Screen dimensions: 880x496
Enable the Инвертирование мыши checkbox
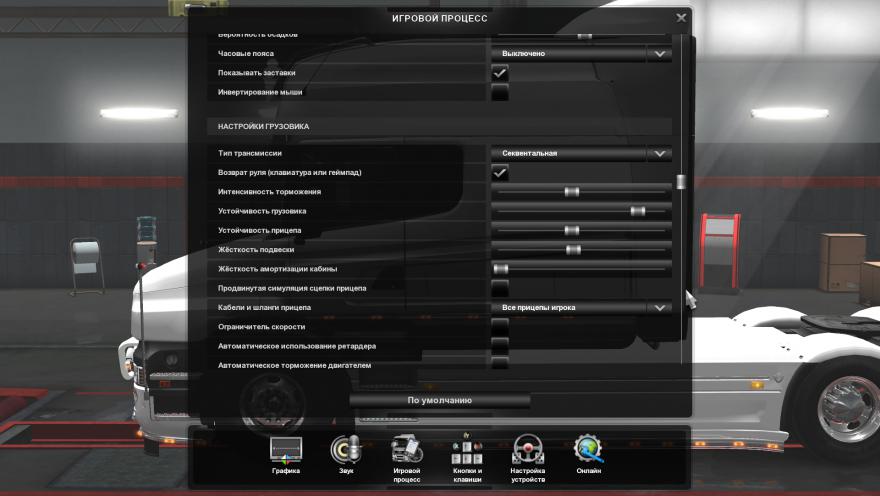[x=499, y=92]
